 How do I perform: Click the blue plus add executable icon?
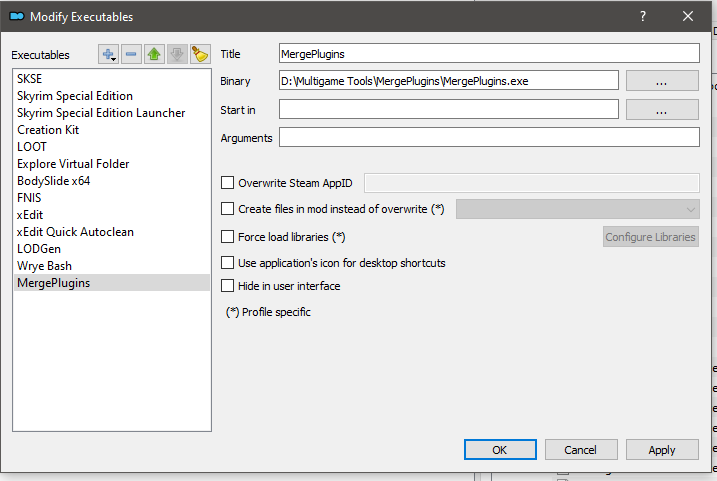point(108,54)
